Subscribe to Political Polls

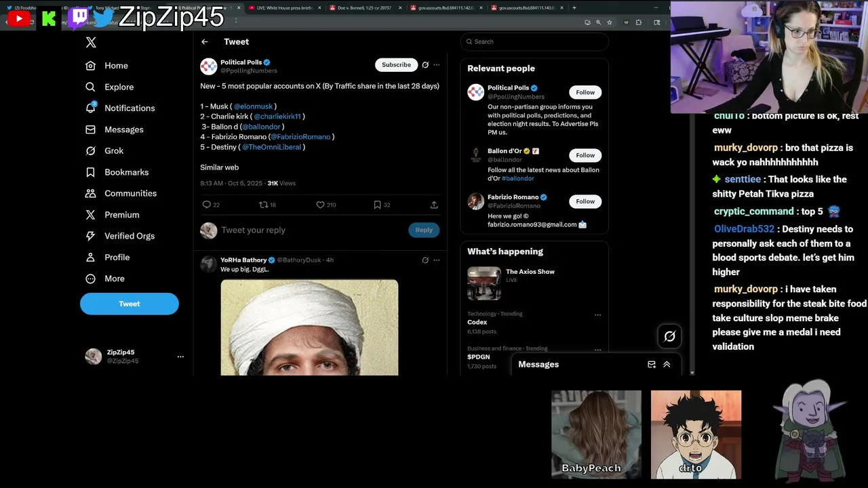[x=396, y=65]
